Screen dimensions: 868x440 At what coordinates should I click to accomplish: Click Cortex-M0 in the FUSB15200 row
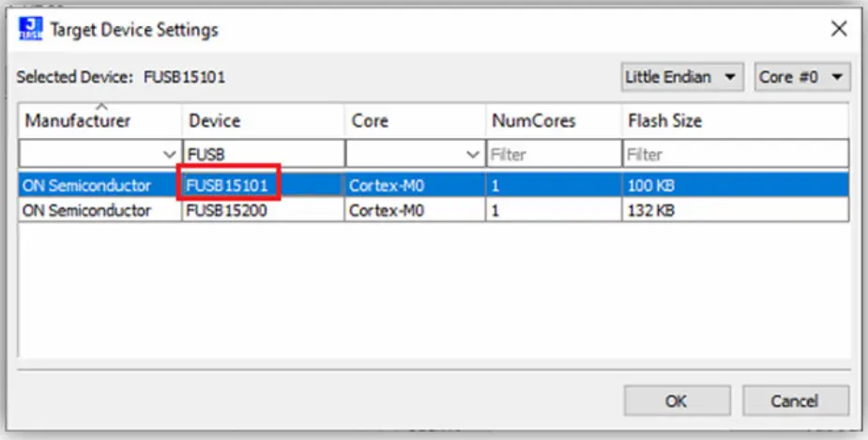415,210
